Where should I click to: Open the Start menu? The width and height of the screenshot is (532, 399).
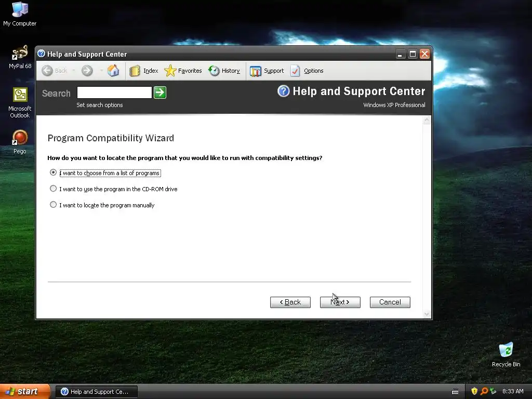pyautogui.click(x=25, y=391)
